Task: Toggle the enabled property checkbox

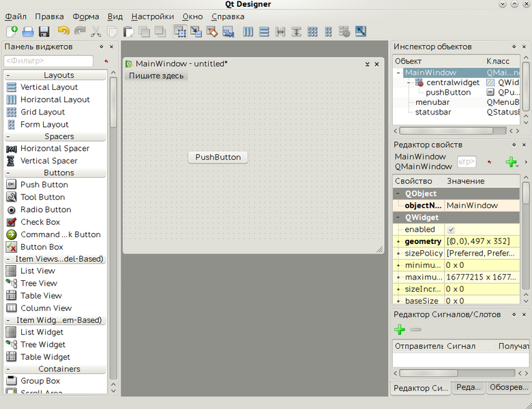Action: point(451,230)
